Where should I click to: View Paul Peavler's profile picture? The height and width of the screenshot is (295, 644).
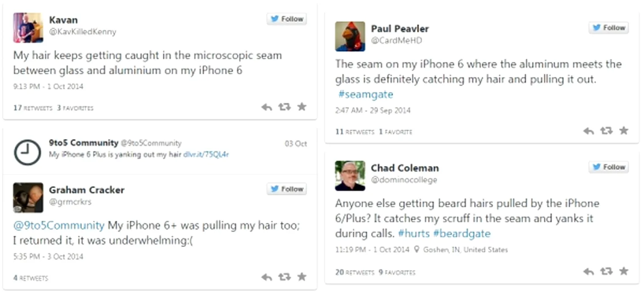coord(350,36)
